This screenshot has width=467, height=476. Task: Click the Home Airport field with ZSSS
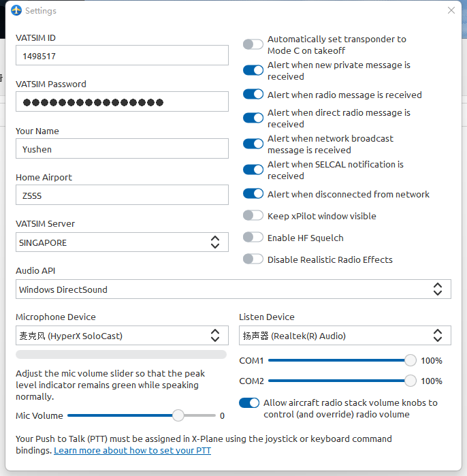tap(122, 195)
